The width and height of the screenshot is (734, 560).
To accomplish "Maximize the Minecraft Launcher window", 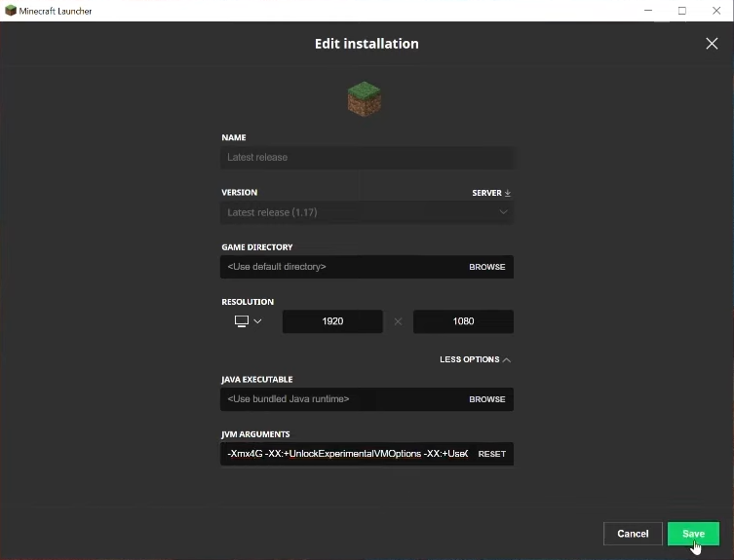I will coord(682,11).
